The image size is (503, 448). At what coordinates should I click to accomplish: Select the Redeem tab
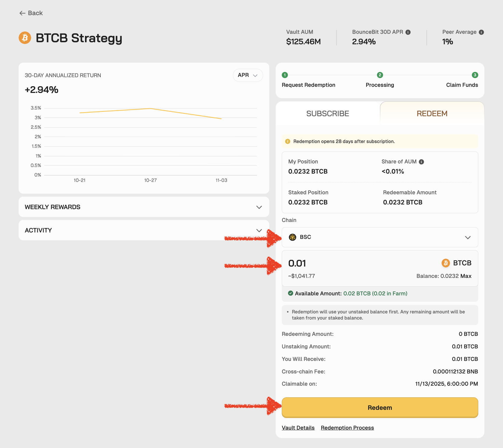pyautogui.click(x=432, y=114)
